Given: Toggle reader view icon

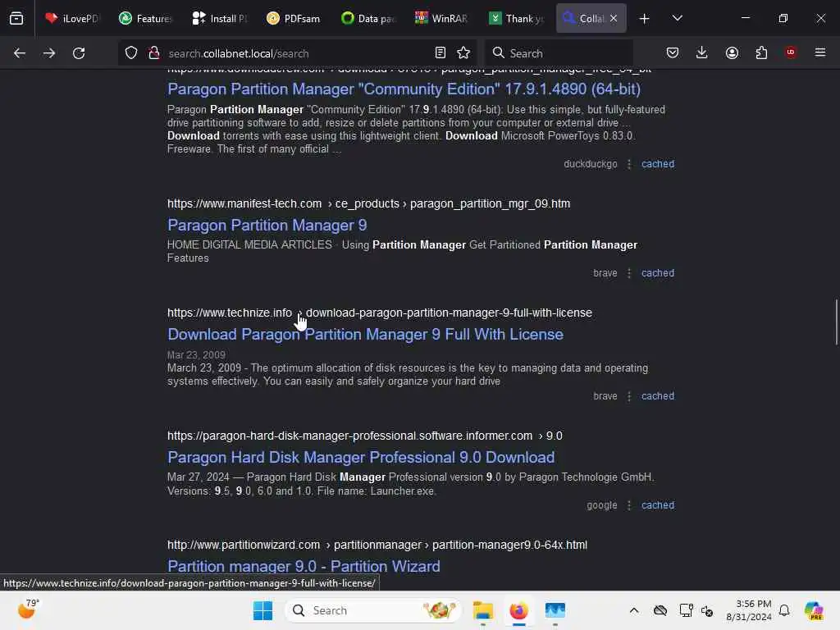Looking at the screenshot, I should [440, 52].
